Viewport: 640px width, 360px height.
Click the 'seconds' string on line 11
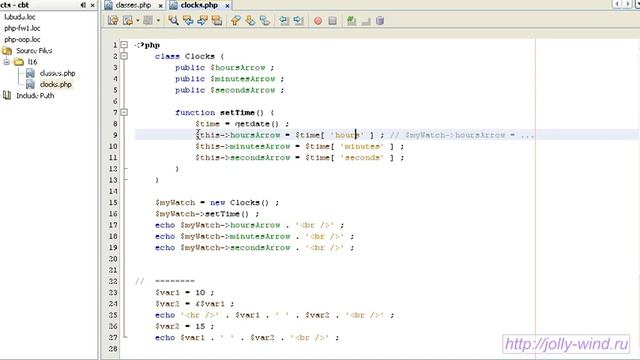(x=362, y=158)
